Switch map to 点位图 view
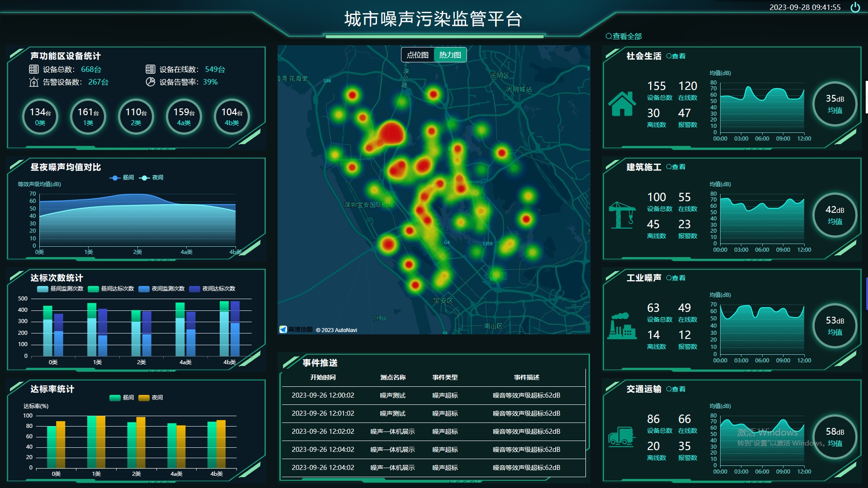 pos(418,55)
